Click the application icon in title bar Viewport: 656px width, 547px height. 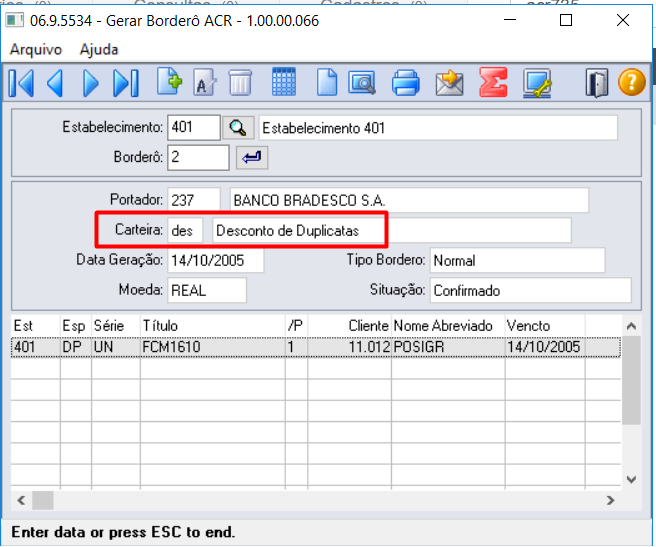(15, 20)
